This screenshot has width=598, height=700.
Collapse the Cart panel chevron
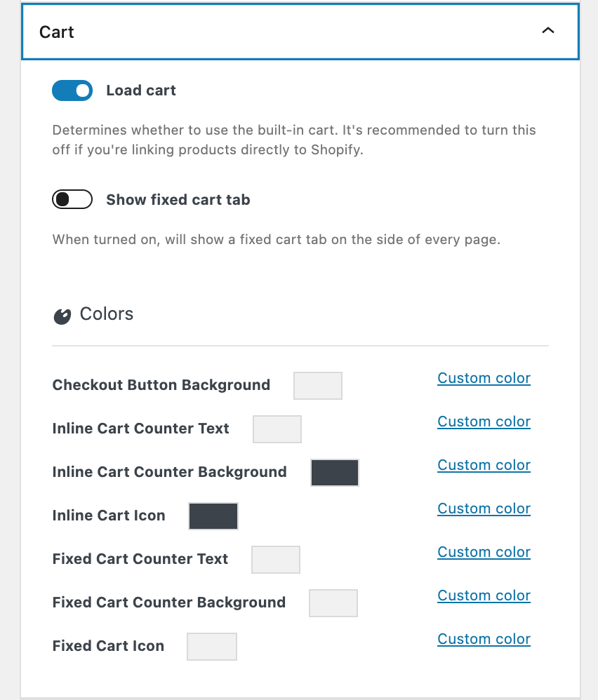(548, 31)
